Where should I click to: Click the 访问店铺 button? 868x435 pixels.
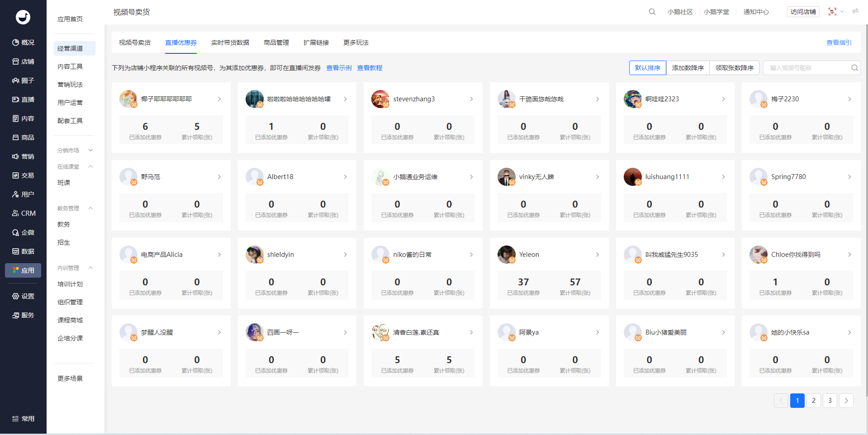(803, 12)
